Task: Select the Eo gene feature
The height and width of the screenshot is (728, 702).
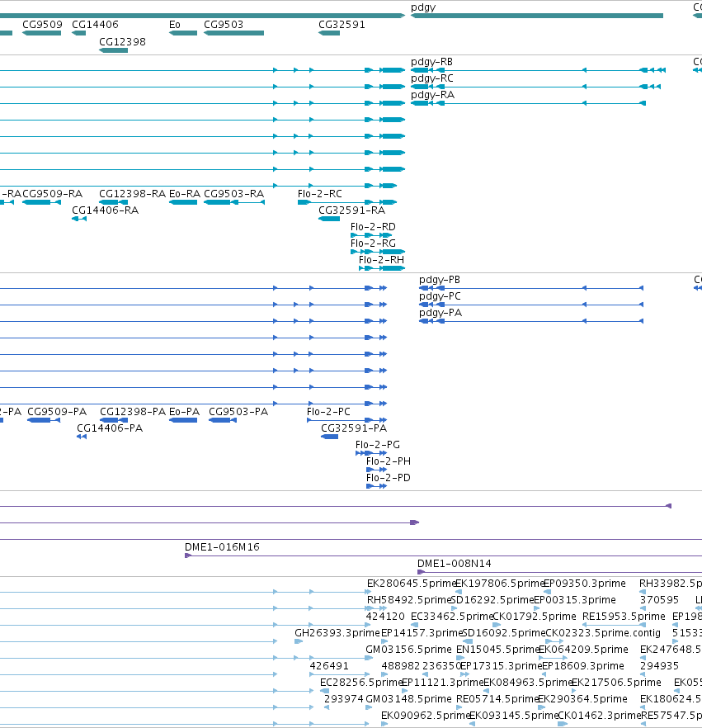Action: tap(183, 33)
